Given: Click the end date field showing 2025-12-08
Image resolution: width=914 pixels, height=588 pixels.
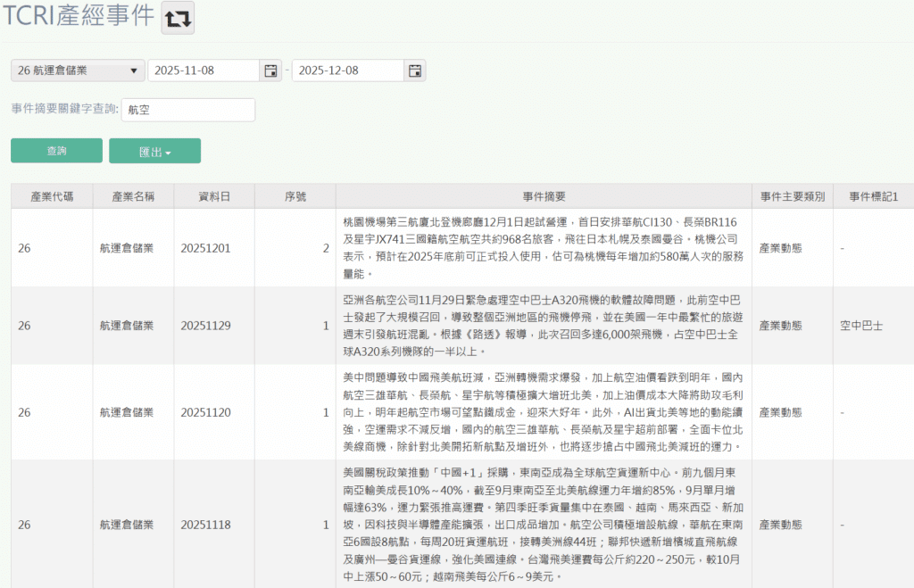Looking at the screenshot, I should 347,70.
